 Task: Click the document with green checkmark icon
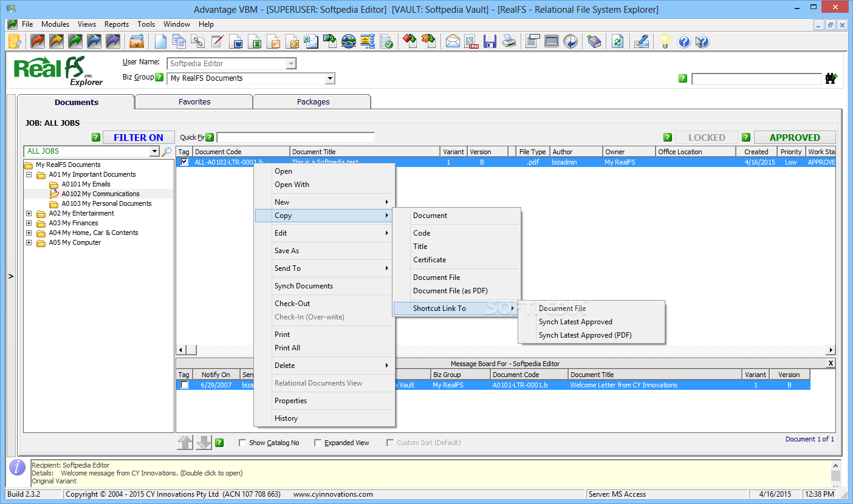(386, 41)
